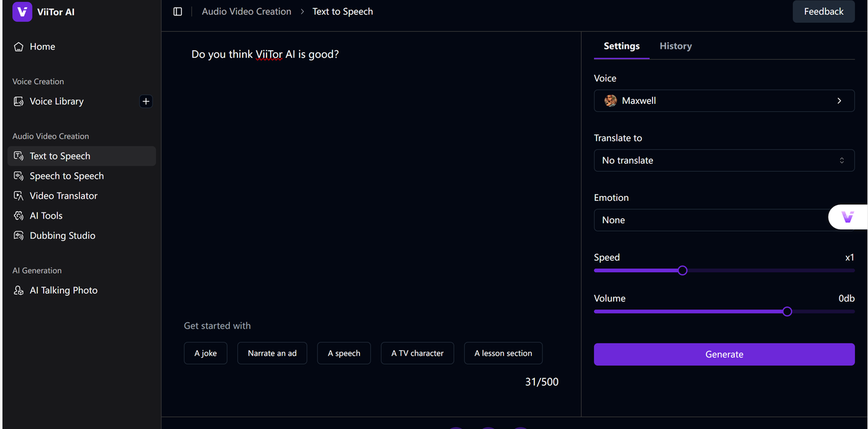
Task: Open AI Tools in the sidebar
Action: (46, 216)
